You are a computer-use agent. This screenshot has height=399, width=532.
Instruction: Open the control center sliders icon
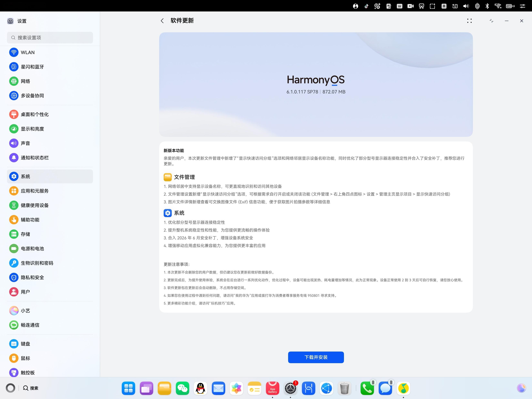[x=522, y=6]
